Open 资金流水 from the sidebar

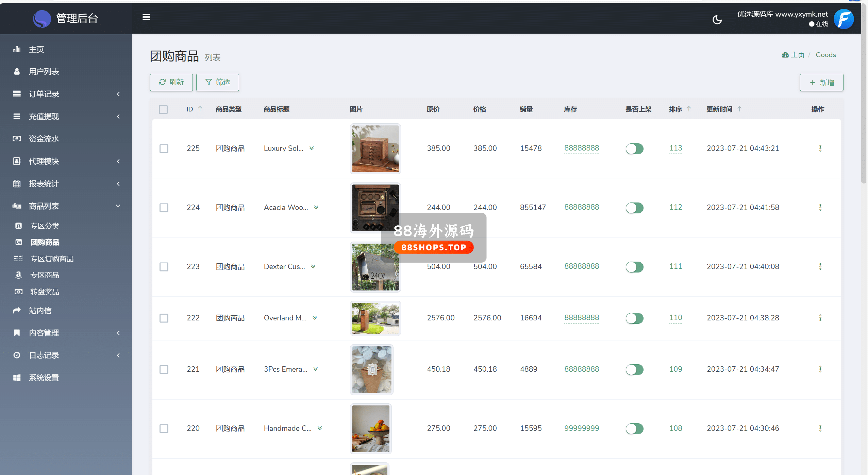coord(44,139)
